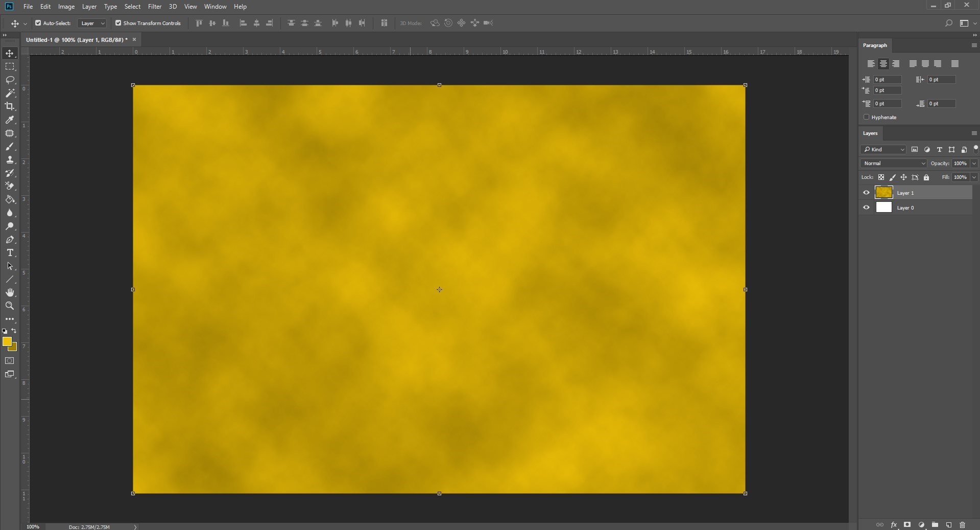Select the Layer 1 thumbnail
The width and height of the screenshot is (980, 530).
coord(883,193)
